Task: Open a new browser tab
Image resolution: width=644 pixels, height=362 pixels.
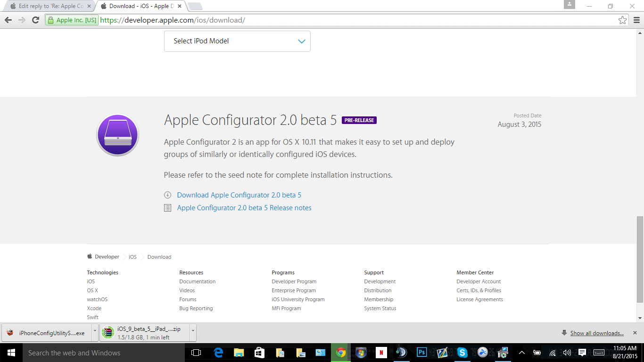Action: pos(195,6)
